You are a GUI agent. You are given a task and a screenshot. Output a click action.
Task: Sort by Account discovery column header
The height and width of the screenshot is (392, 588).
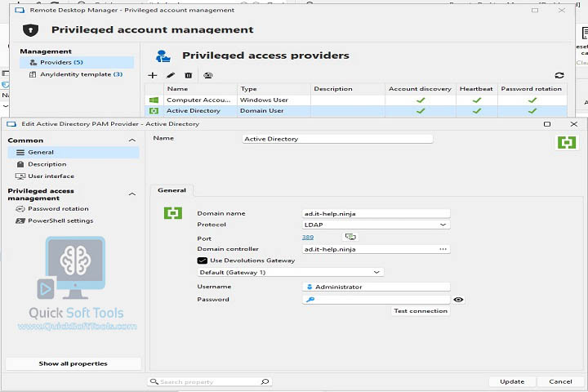click(421, 89)
